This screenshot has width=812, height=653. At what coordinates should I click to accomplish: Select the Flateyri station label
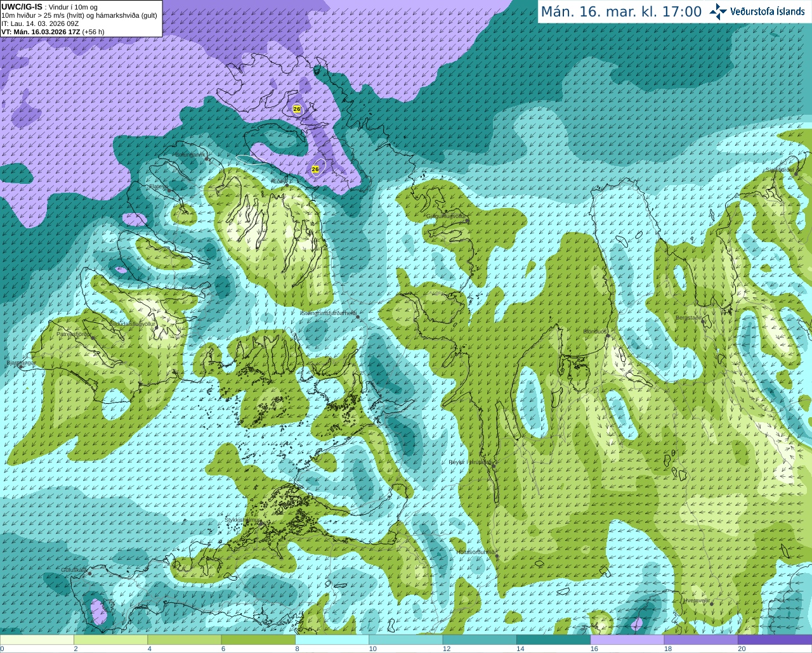158,186
